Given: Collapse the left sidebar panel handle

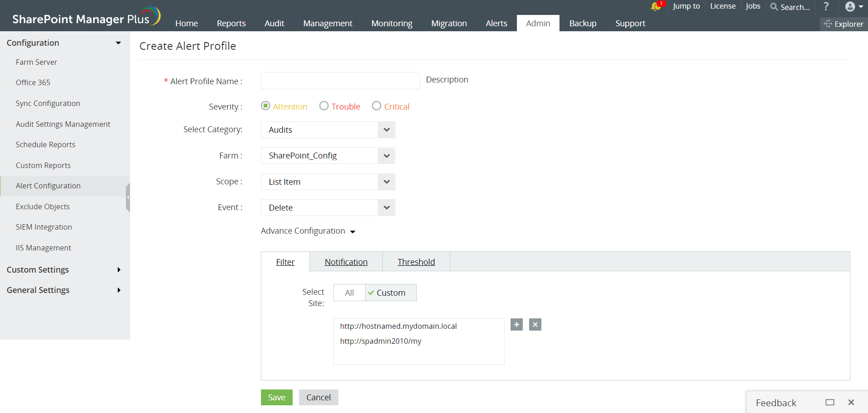Looking at the screenshot, I should tap(128, 197).
